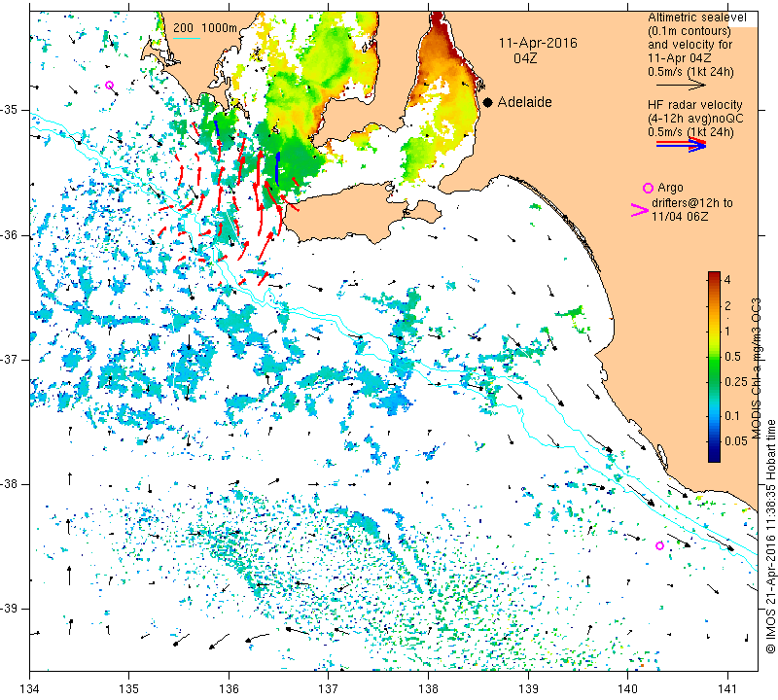Click the 'Altimetric sealevel' legend heading
Viewport: 778px width, 700px height.
click(x=697, y=17)
